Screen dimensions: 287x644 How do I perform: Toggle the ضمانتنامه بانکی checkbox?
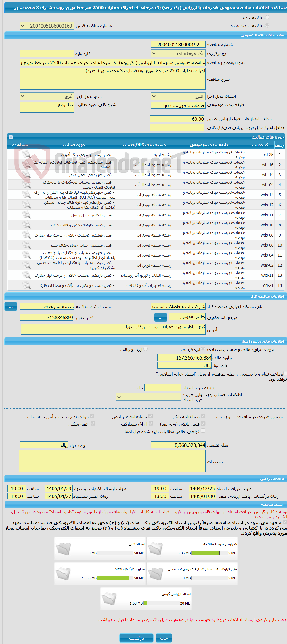[203, 416]
